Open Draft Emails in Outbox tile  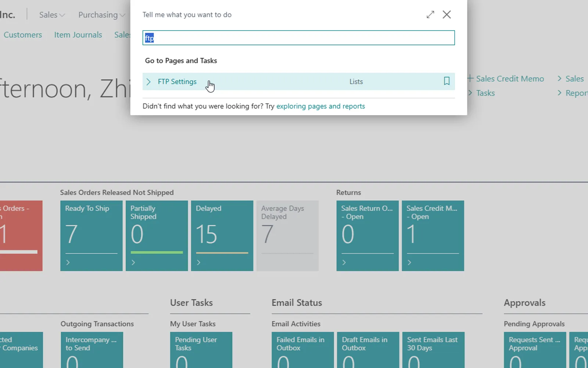point(368,350)
